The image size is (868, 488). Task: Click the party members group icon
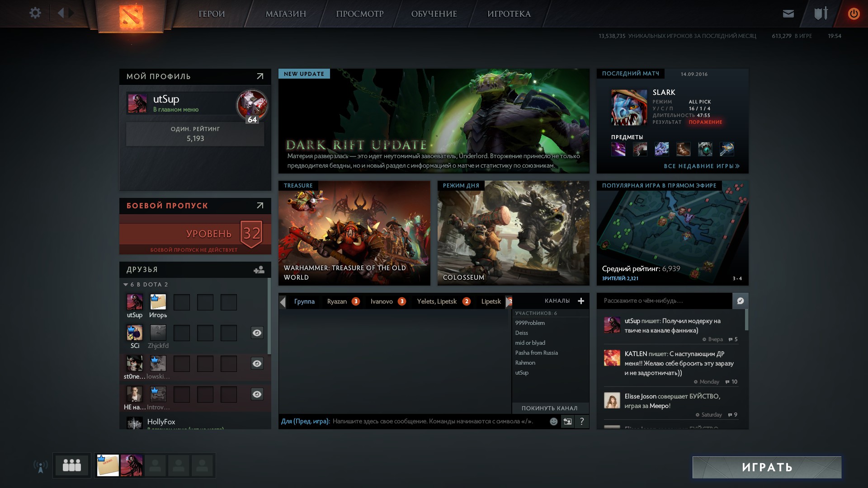coord(72,465)
